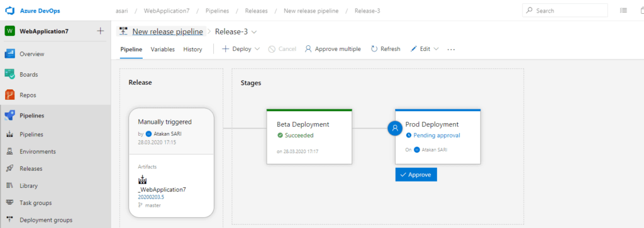This screenshot has width=644, height=228.
Task: Open the more actions ellipsis menu
Action: [x=451, y=49]
